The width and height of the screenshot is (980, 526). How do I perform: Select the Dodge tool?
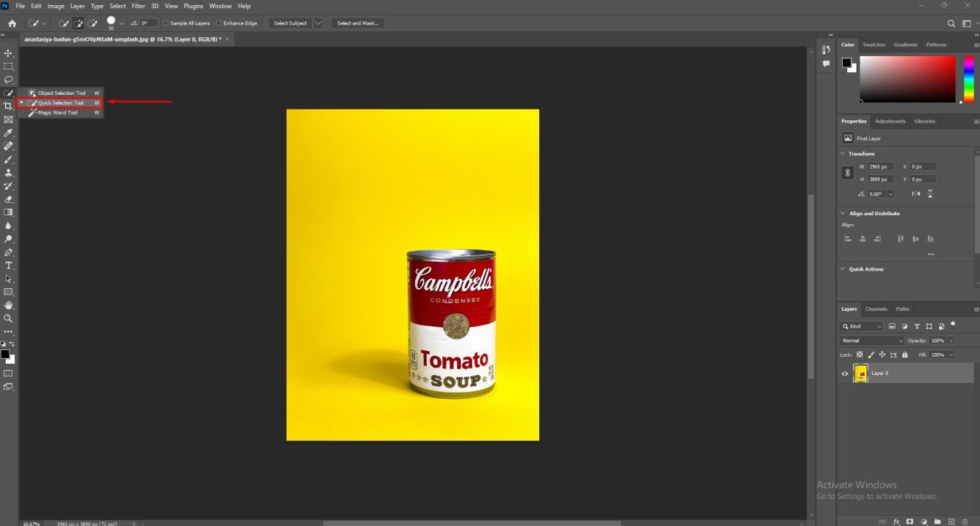coord(9,239)
